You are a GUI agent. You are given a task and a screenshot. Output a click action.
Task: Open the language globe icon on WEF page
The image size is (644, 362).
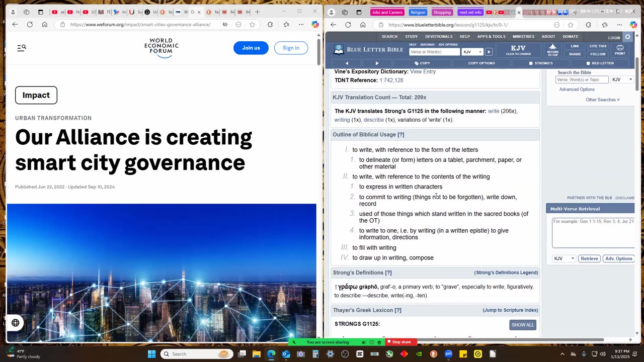coord(16,323)
